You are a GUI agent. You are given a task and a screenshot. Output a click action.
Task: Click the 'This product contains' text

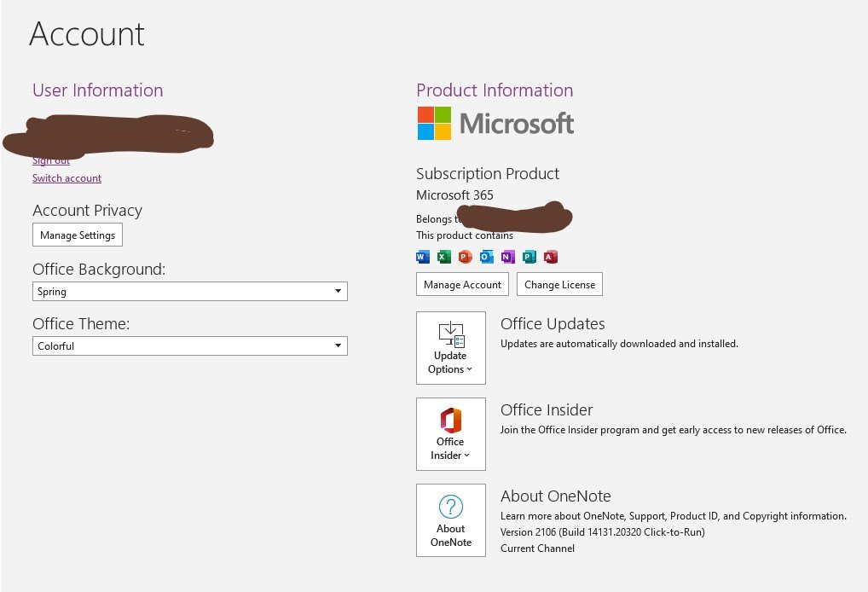(x=465, y=235)
